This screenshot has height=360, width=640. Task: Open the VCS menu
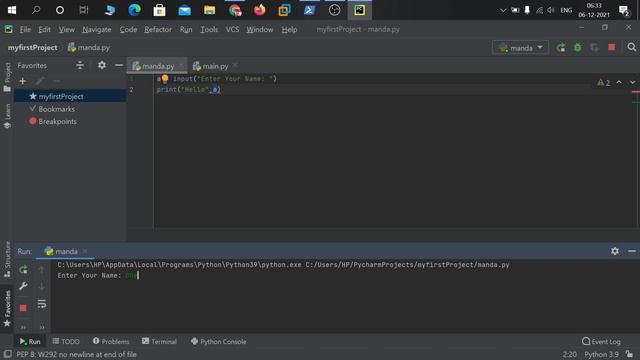click(x=232, y=29)
